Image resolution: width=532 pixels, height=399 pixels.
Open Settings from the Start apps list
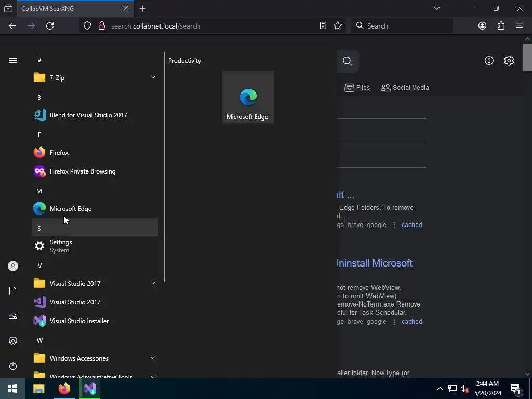[x=95, y=246]
